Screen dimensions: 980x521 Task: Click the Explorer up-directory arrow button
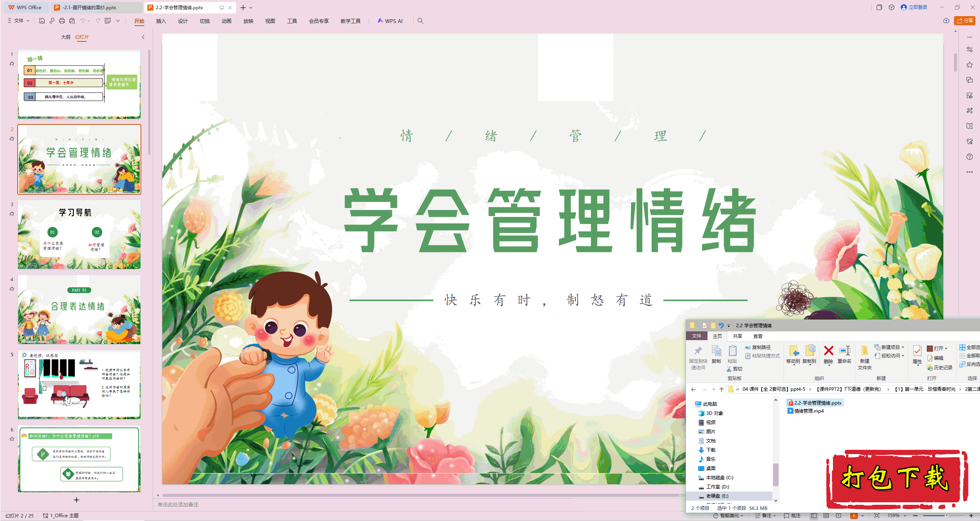coord(722,389)
